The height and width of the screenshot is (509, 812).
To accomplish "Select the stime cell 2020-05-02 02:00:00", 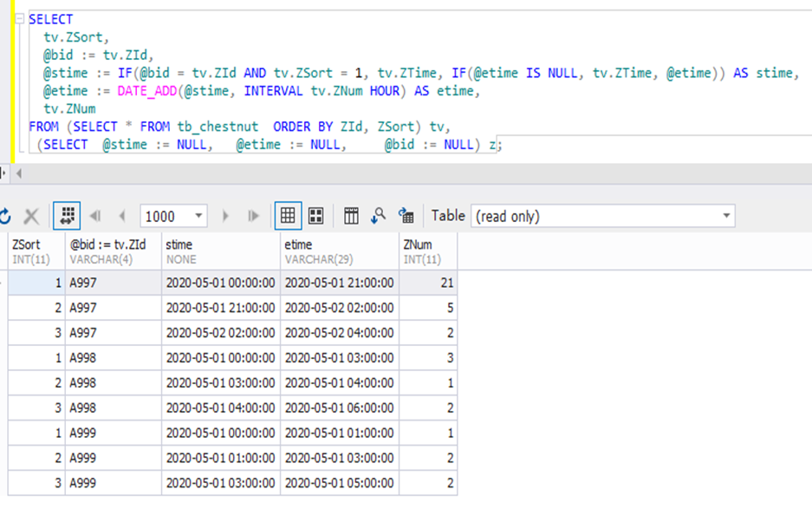I will [x=221, y=333].
